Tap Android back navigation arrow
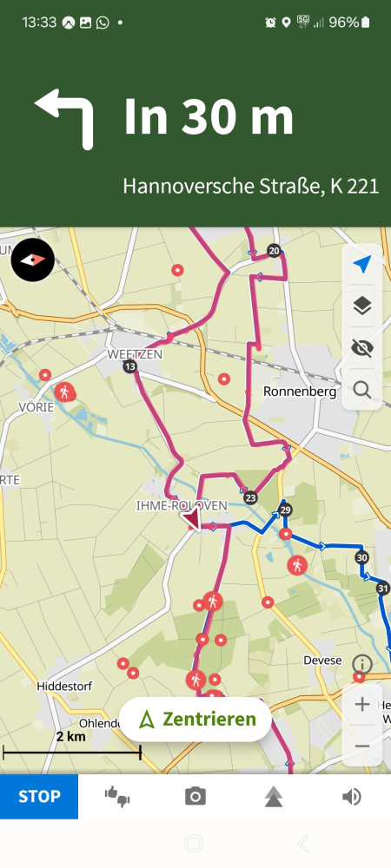Image resolution: width=391 pixels, height=868 pixels. pyautogui.click(x=303, y=843)
